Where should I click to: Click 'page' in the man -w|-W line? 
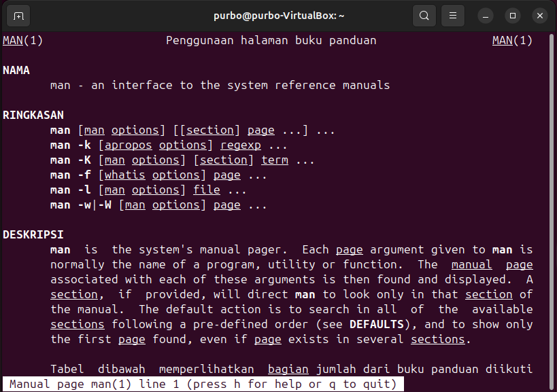227,204
